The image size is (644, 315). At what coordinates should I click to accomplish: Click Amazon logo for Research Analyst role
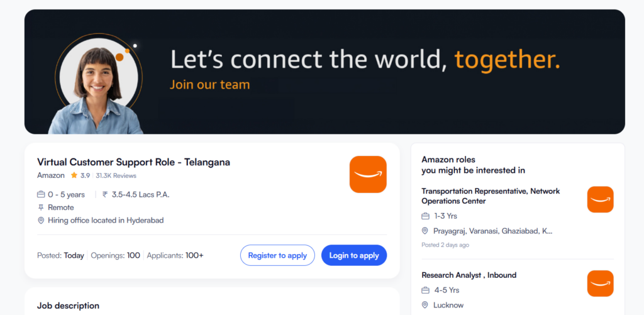(x=600, y=283)
